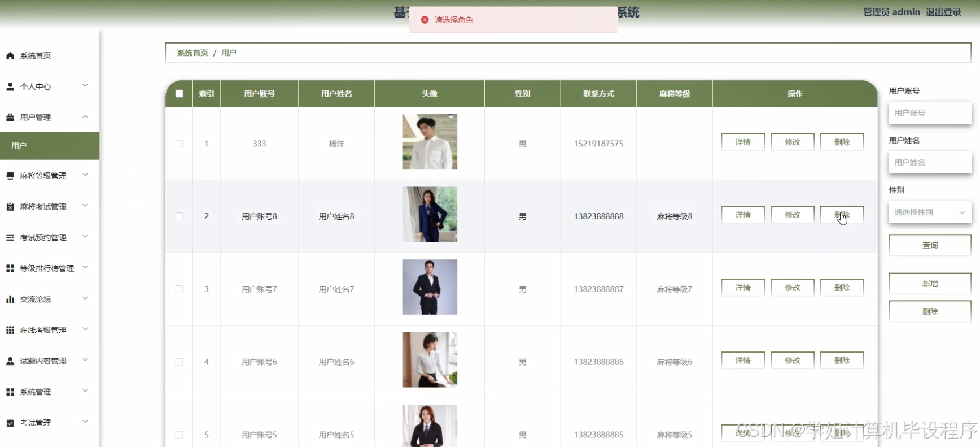
Task: Click the 管理员 admin label
Action: click(891, 12)
